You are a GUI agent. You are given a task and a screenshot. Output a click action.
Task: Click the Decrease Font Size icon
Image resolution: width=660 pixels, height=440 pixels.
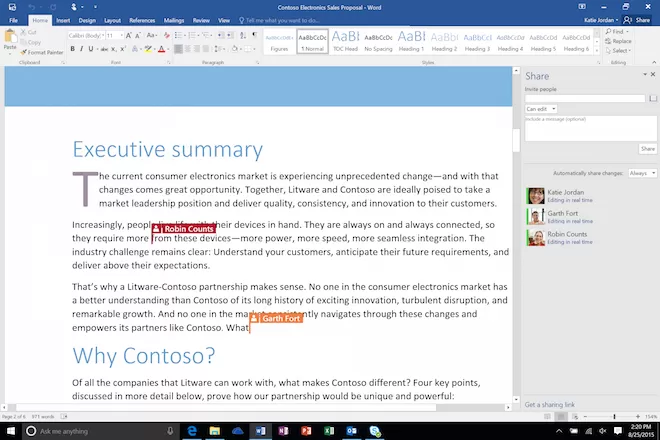138,36
